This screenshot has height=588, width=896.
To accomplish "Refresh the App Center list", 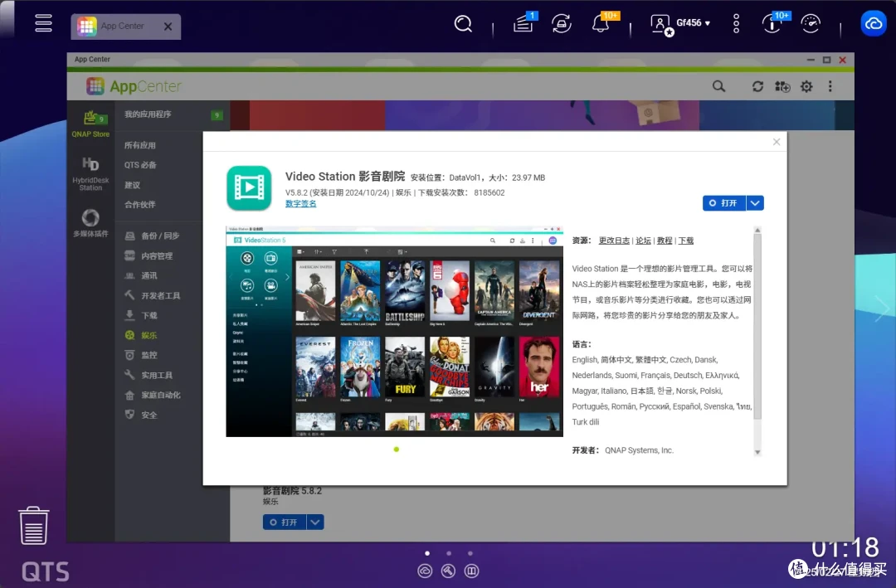I will coord(757,86).
